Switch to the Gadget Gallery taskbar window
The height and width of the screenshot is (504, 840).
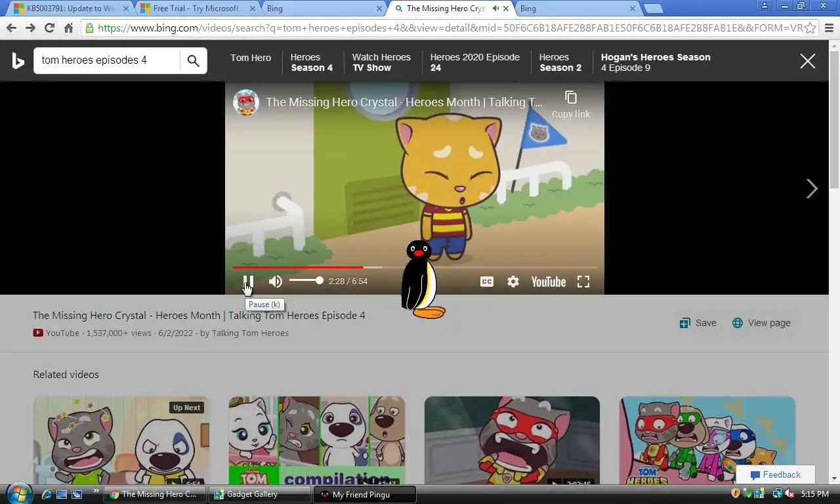pyautogui.click(x=261, y=494)
